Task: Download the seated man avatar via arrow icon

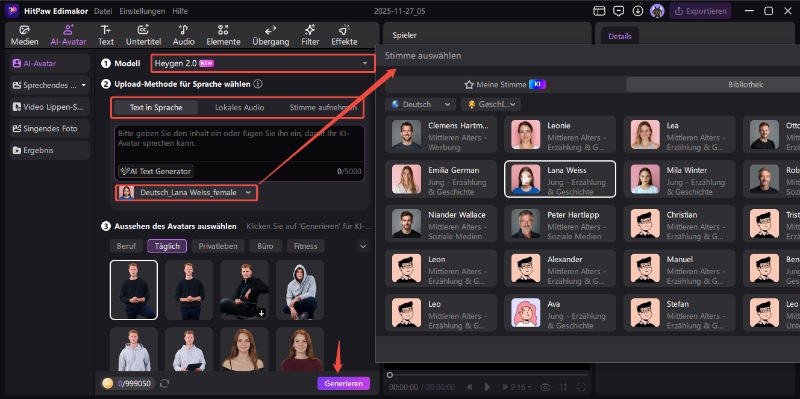Action: tap(261, 313)
